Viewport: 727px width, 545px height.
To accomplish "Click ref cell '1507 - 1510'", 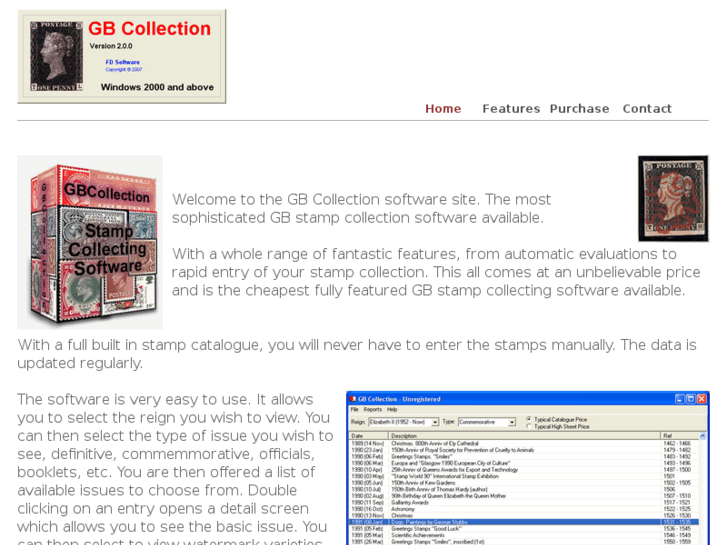I will point(677,496).
